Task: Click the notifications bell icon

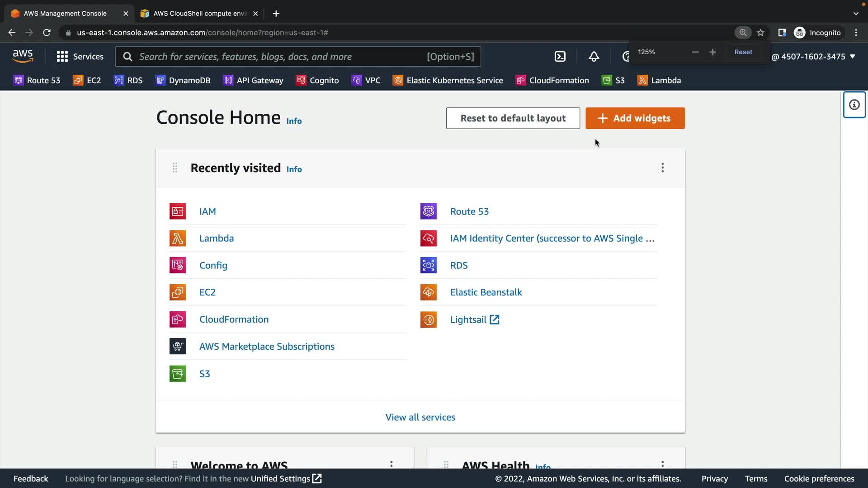Action: 594,56
